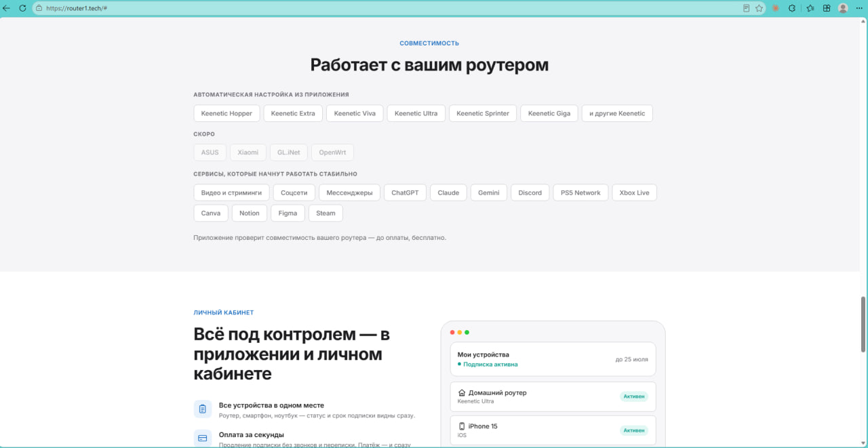Reload the page with the refresh icon
Viewport: 868px width, 448px height.
pos(22,8)
